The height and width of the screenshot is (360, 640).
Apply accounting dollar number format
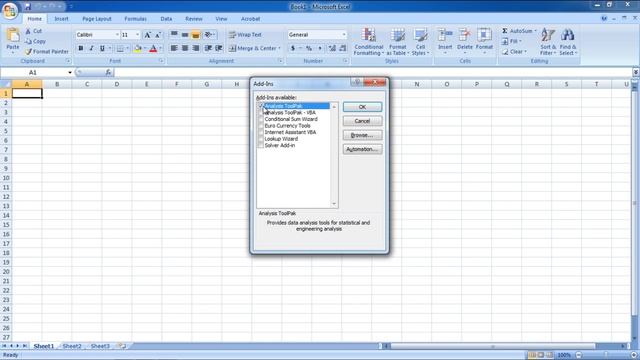click(x=293, y=49)
